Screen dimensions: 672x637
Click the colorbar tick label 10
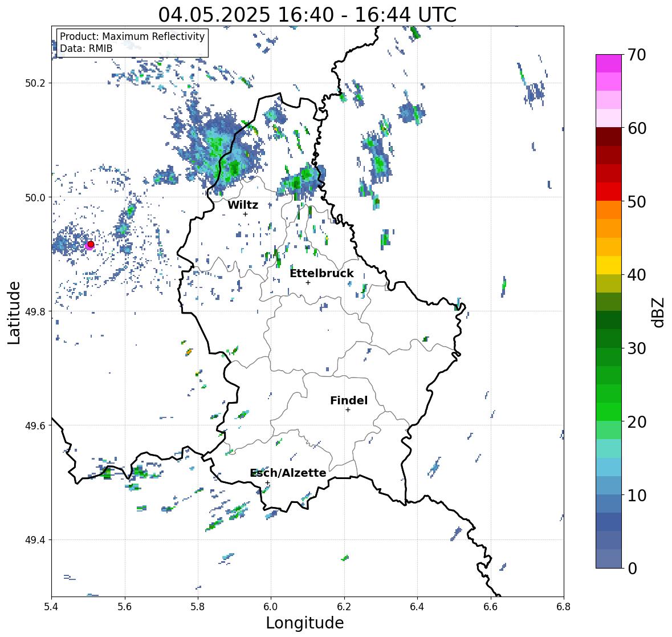(637, 495)
